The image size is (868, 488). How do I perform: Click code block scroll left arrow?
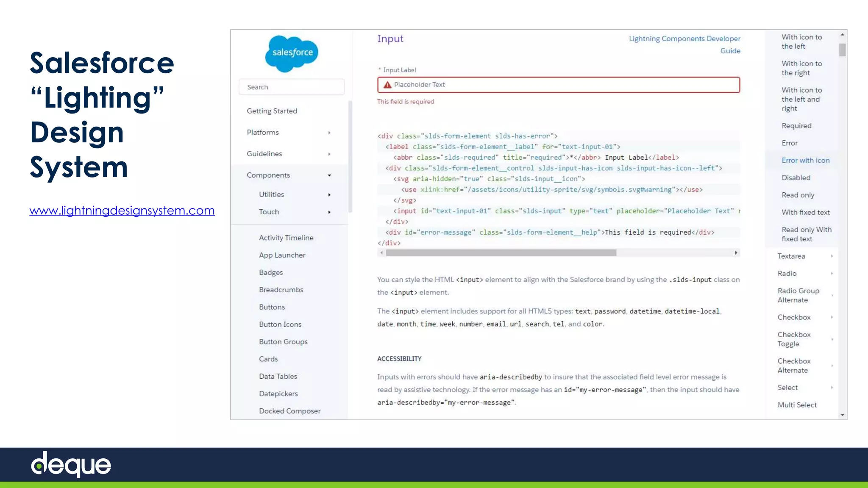(x=381, y=253)
